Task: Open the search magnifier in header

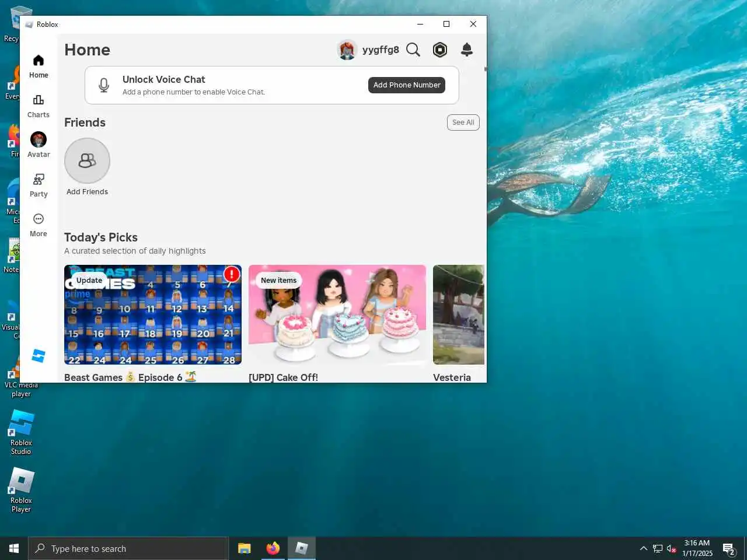Action: pos(413,50)
